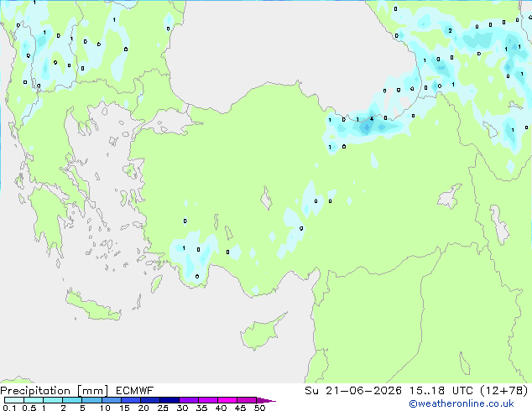Click the 2 precipitation value in the Caucasus
532x411 pixels.
(450, 31)
